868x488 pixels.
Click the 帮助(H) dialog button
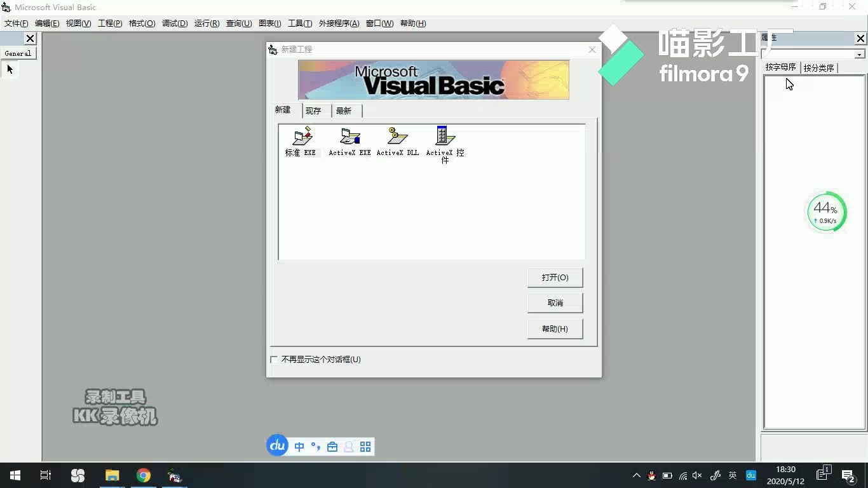[555, 329]
